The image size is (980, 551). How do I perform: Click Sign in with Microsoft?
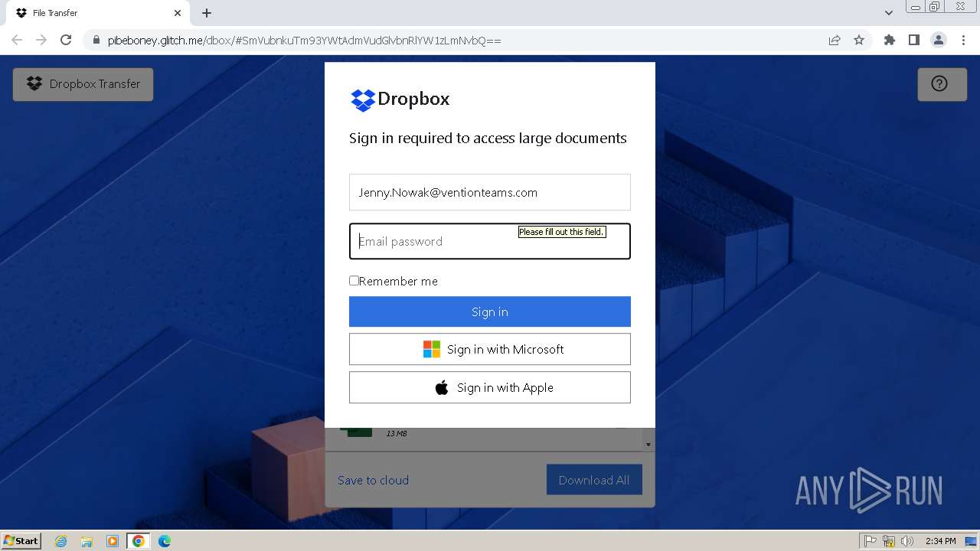coord(490,349)
